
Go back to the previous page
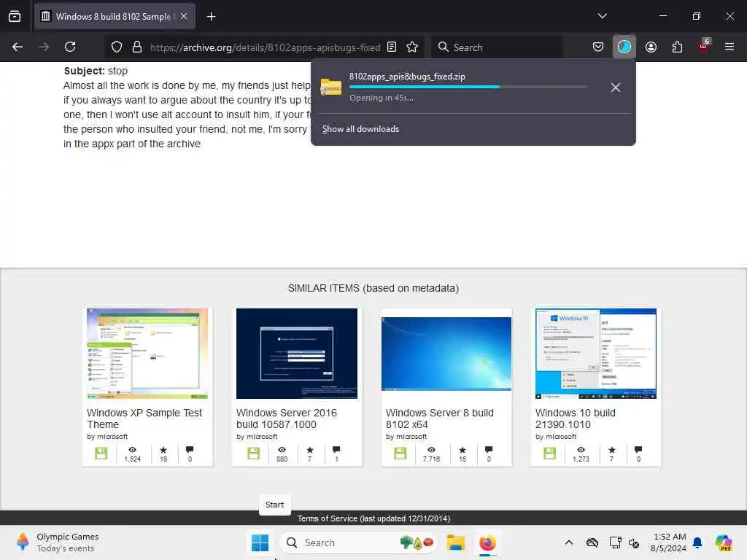click(x=18, y=47)
